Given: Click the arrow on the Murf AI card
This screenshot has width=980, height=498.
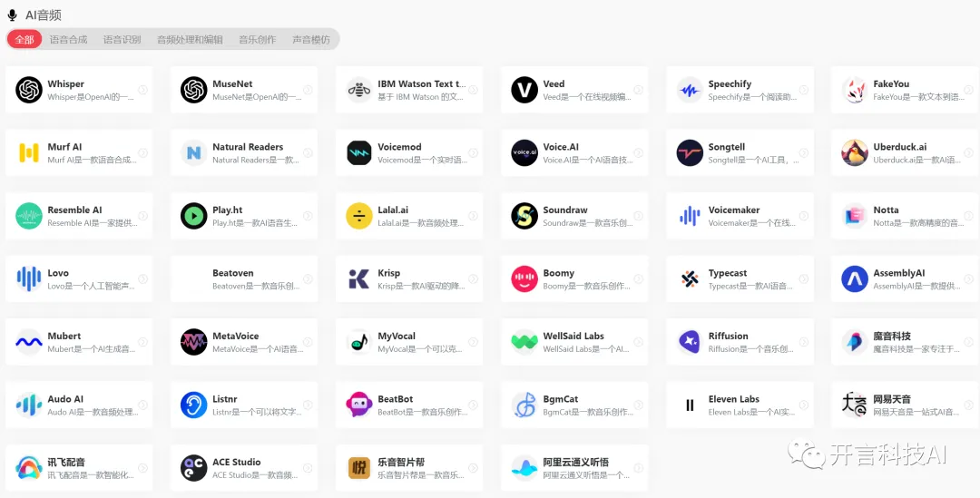Looking at the screenshot, I should (x=142, y=153).
